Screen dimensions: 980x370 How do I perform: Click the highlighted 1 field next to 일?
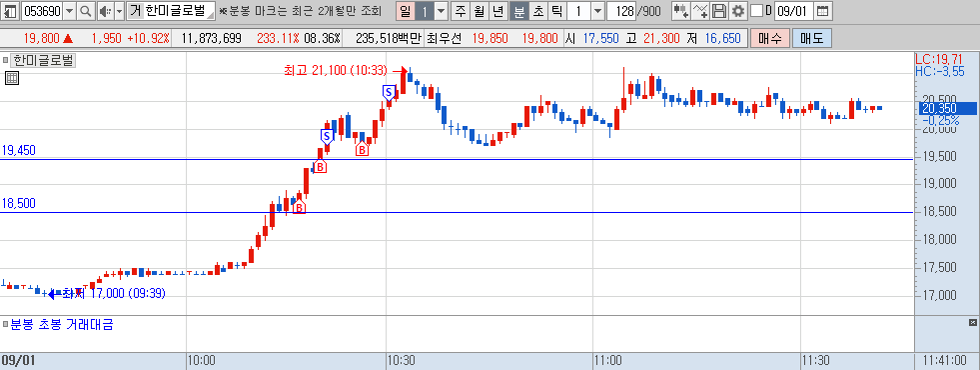[425, 11]
